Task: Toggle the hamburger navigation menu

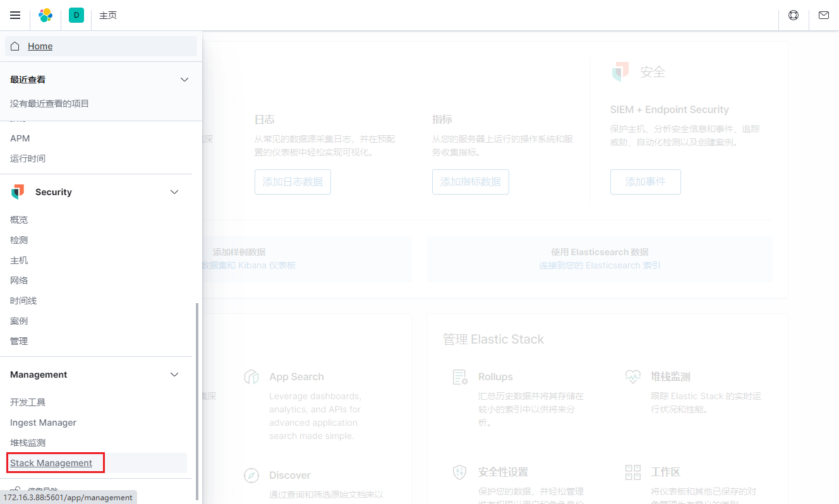Action: pyautogui.click(x=15, y=15)
